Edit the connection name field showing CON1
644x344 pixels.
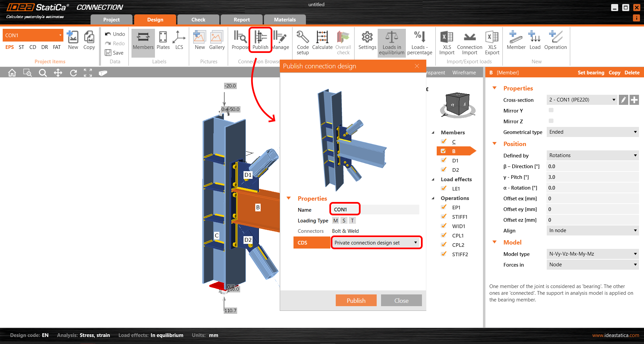tap(344, 209)
